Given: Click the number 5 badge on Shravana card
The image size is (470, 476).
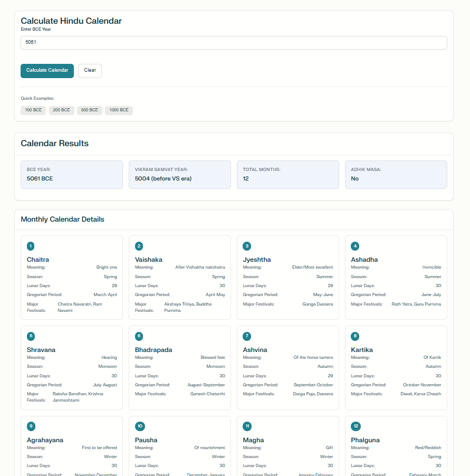Looking at the screenshot, I should click(31, 336).
